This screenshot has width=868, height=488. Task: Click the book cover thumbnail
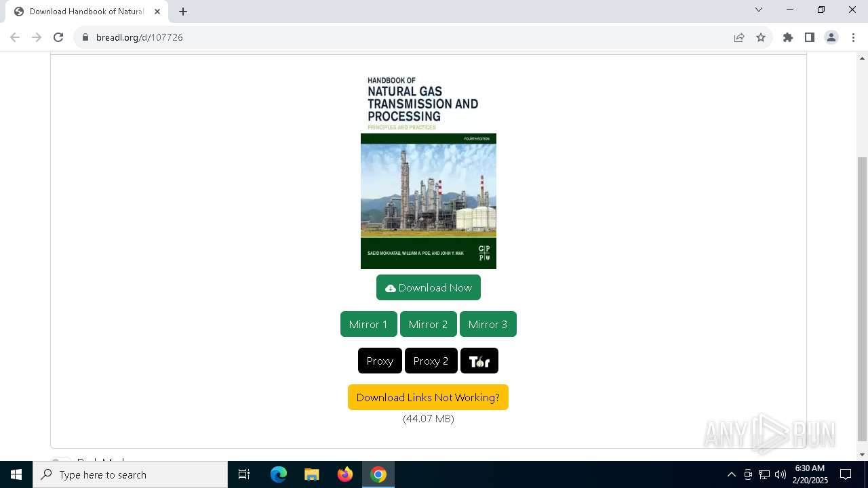tap(429, 170)
